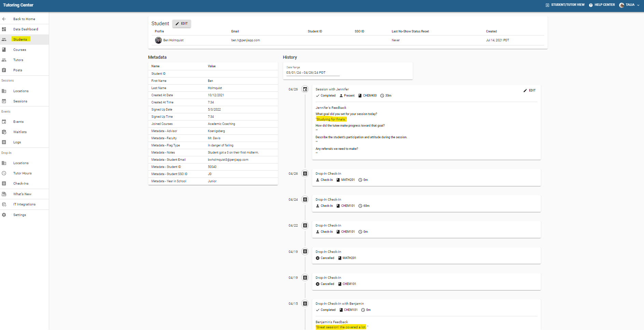Click the What's New icon

5,193
